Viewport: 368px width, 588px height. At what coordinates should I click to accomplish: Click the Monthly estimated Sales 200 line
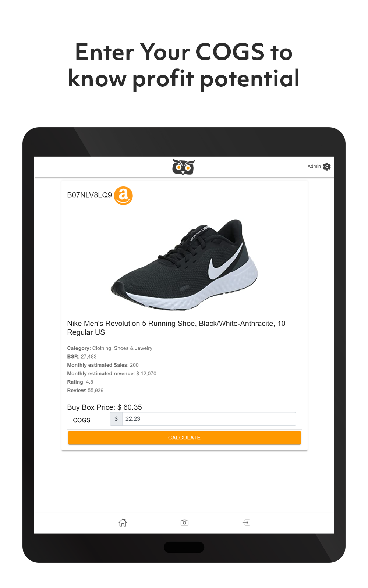coord(103,365)
